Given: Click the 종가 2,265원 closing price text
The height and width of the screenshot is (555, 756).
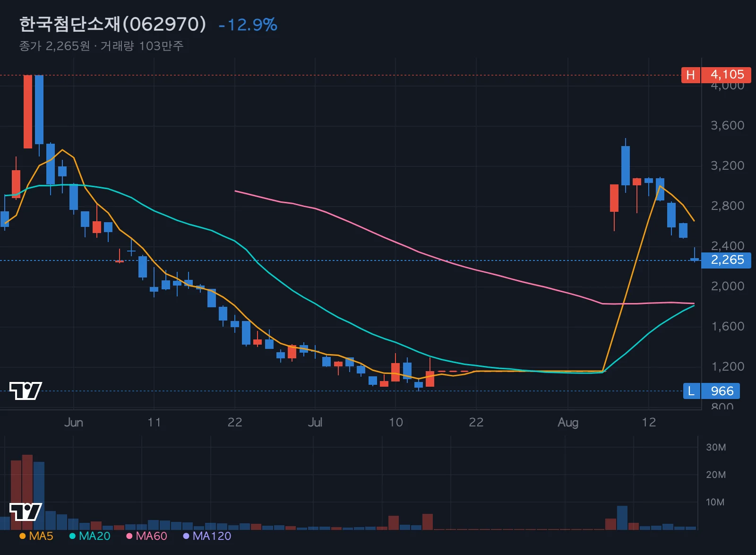Looking at the screenshot, I should click(54, 46).
